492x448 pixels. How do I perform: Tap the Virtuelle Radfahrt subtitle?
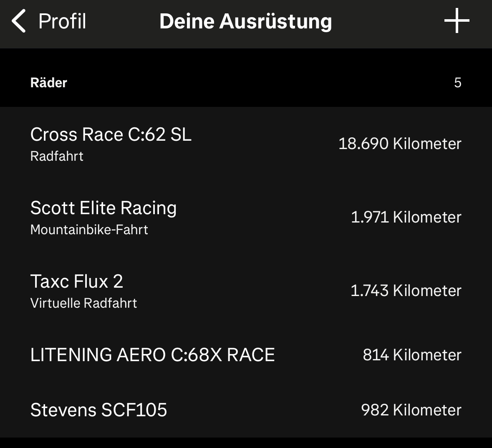tap(83, 304)
